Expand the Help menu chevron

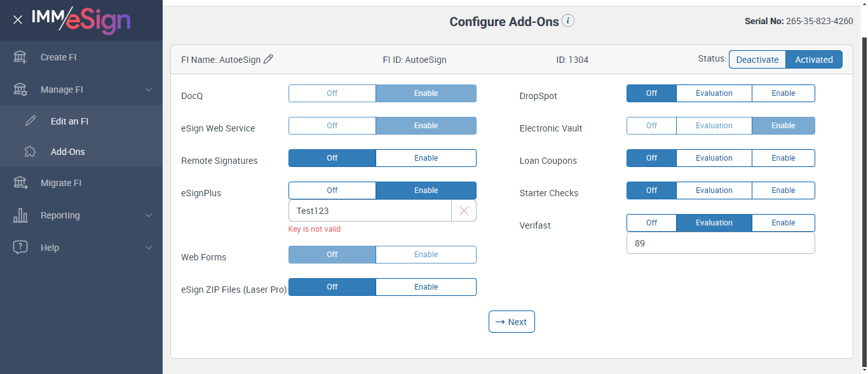[149, 248]
